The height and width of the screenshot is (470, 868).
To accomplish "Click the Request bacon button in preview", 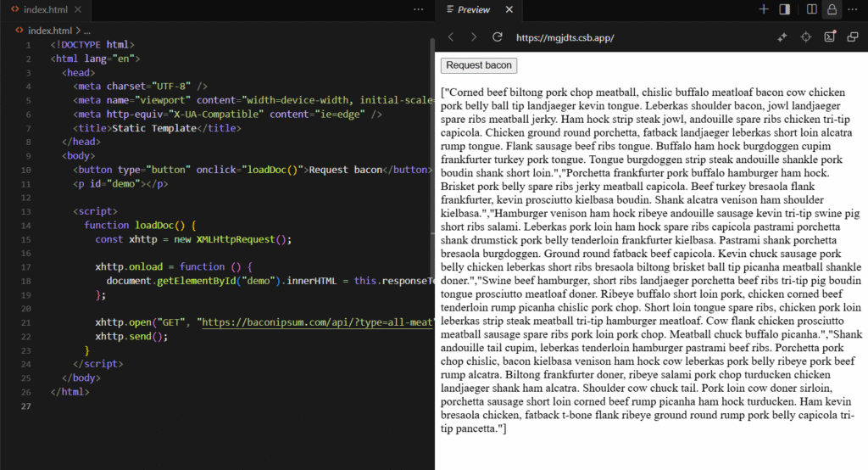I will [x=479, y=65].
